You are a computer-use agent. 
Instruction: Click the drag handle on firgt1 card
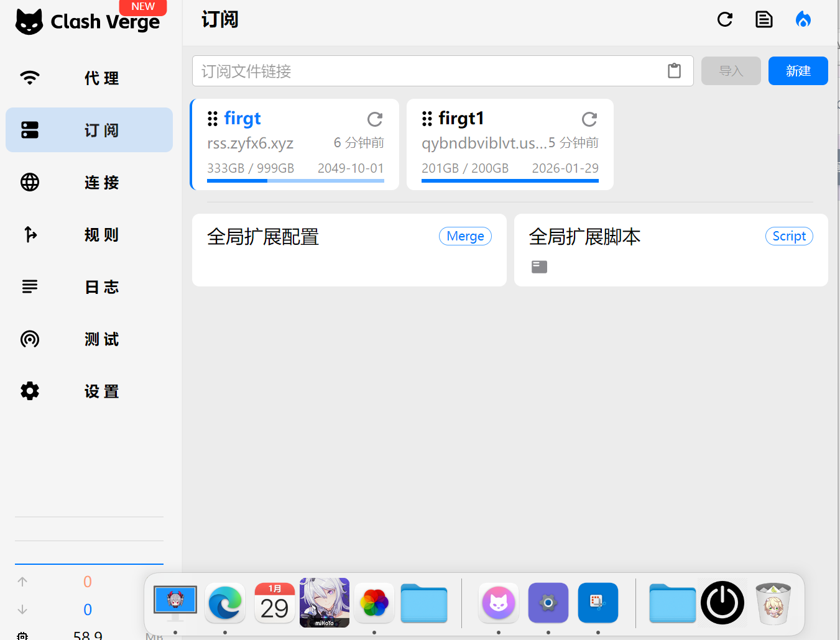pyautogui.click(x=427, y=118)
